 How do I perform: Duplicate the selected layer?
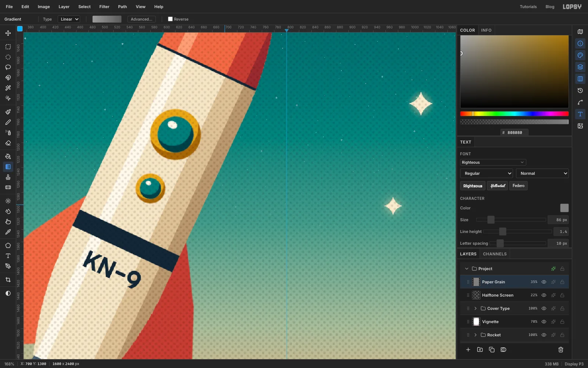[492, 350]
